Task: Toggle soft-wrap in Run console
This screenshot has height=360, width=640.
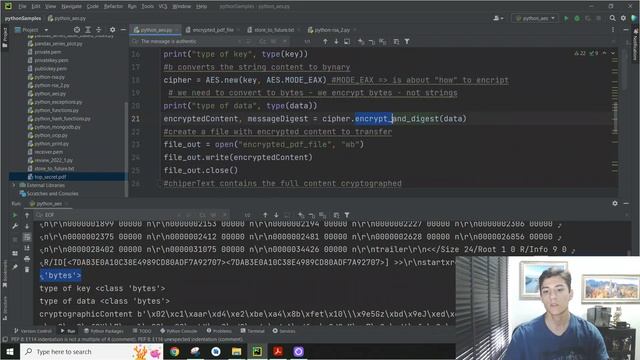Action: (x=27, y=237)
